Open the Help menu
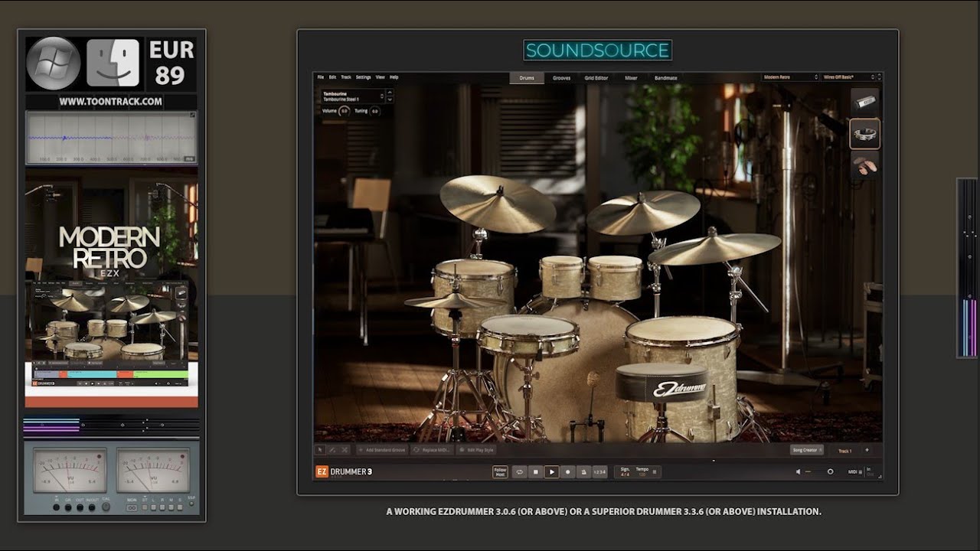980x551 pixels. [x=394, y=77]
